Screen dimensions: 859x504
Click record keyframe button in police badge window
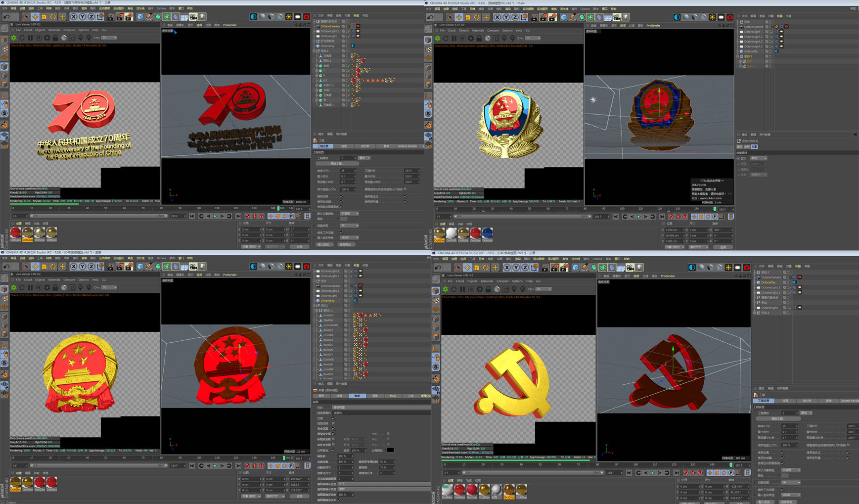coord(671,217)
